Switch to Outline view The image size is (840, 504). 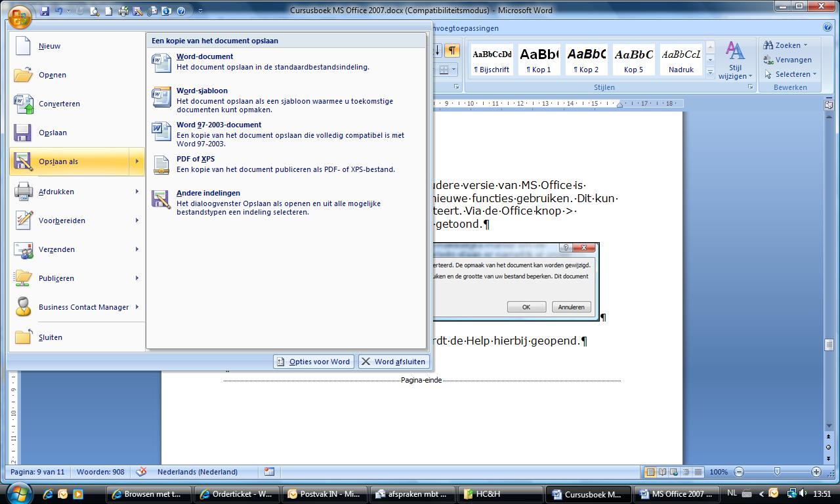coord(686,472)
